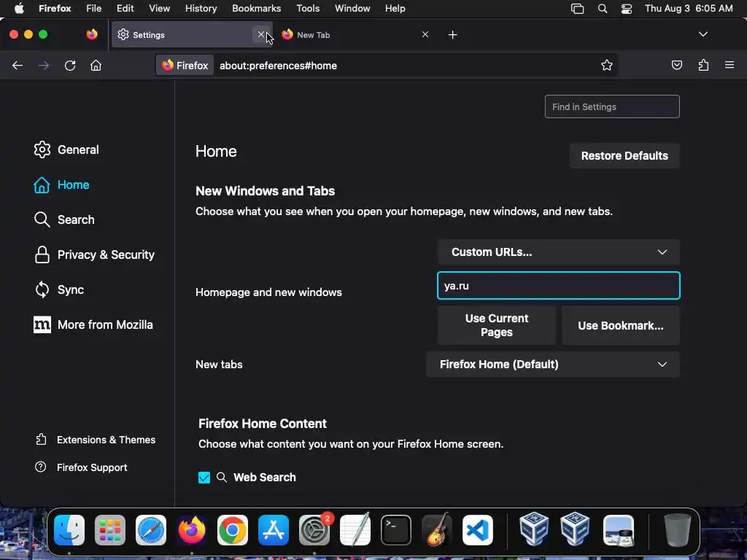Open Control Center in menu bar
This screenshot has width=747, height=560.
coord(627,9)
